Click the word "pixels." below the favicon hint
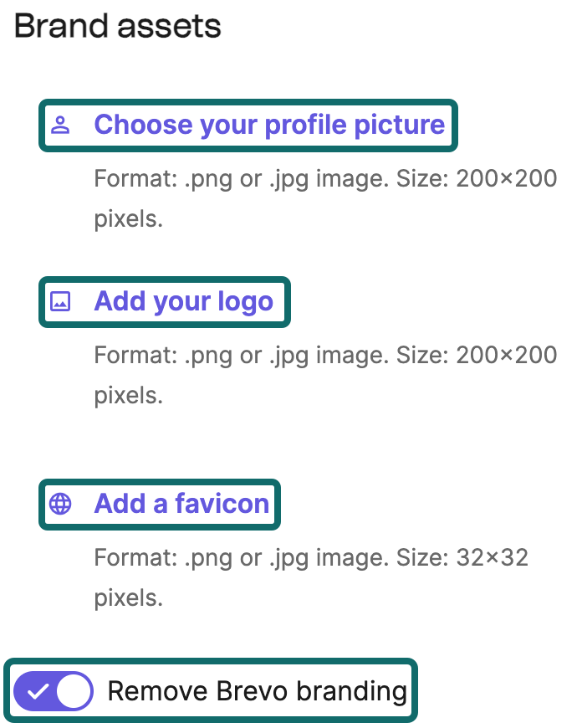The image size is (582, 728). (x=128, y=597)
